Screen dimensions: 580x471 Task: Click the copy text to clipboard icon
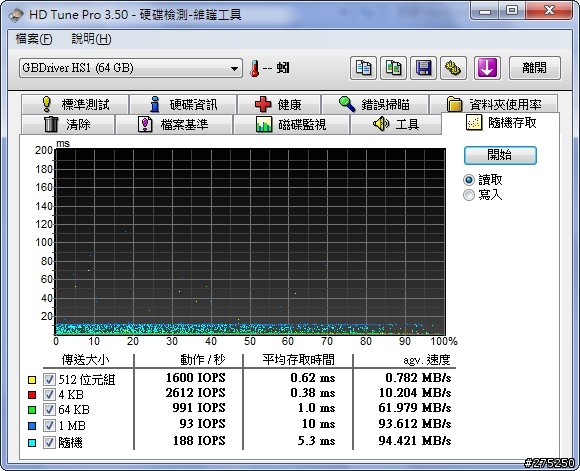click(x=363, y=68)
